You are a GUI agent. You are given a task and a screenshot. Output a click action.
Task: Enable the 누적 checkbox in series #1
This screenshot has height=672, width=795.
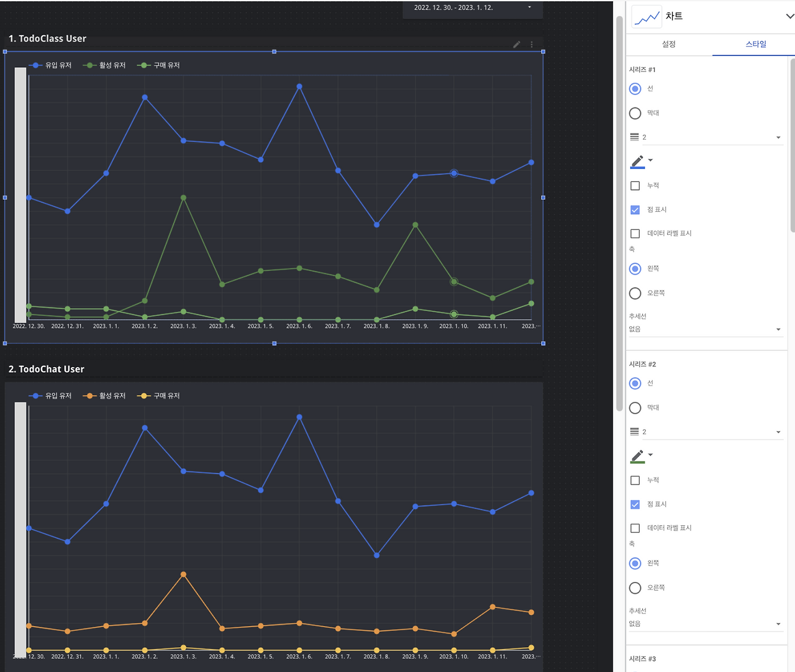(x=635, y=186)
